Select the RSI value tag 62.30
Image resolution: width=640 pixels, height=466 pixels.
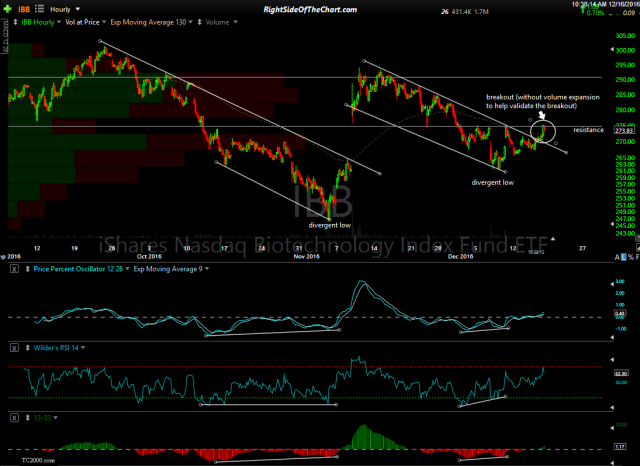click(x=621, y=373)
